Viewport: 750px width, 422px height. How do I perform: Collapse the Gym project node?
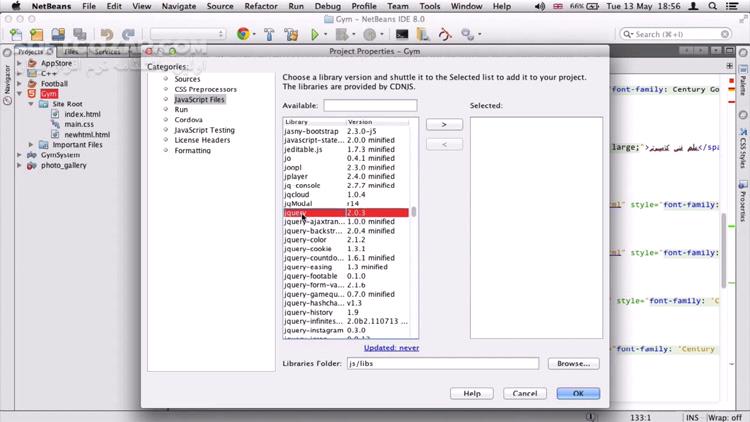pos(20,94)
